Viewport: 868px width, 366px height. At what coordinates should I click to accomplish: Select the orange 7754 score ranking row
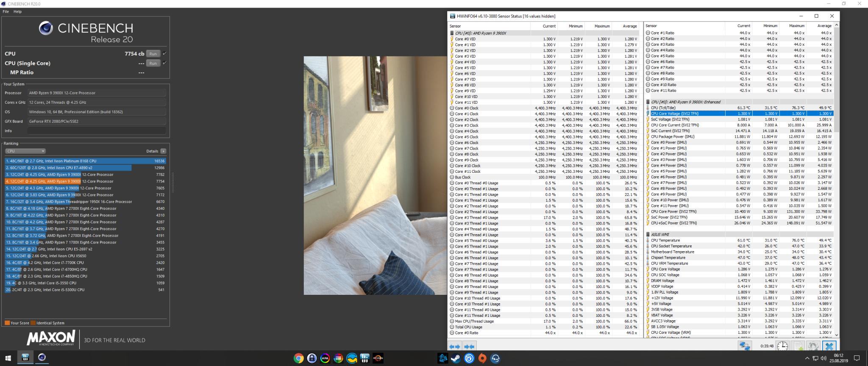click(85, 181)
